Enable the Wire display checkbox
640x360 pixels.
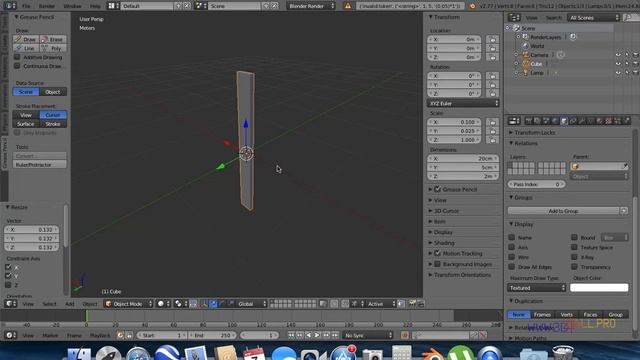click(x=512, y=257)
